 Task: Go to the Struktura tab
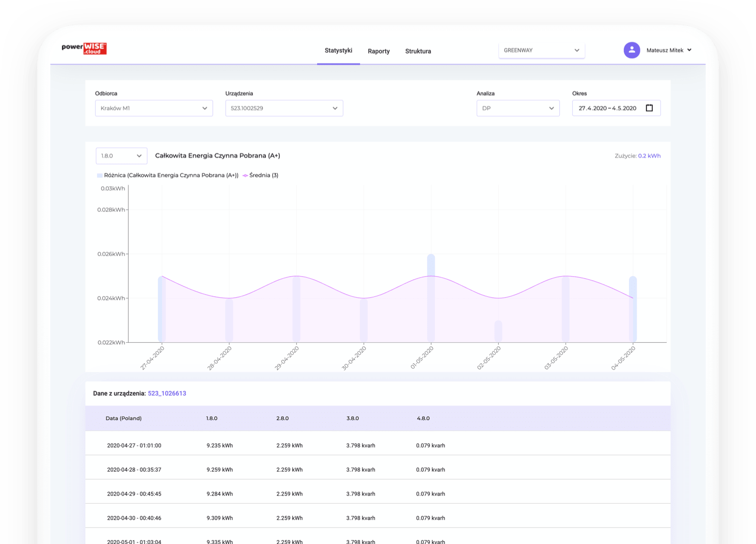[418, 51]
